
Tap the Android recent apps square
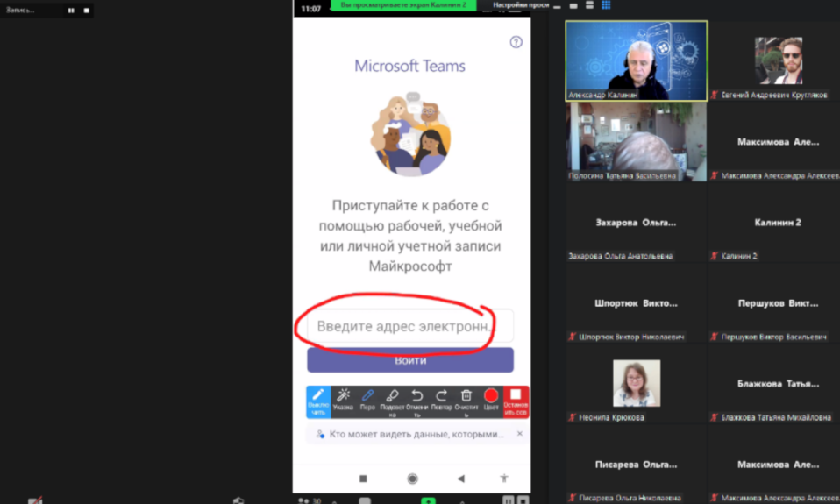tap(363, 479)
